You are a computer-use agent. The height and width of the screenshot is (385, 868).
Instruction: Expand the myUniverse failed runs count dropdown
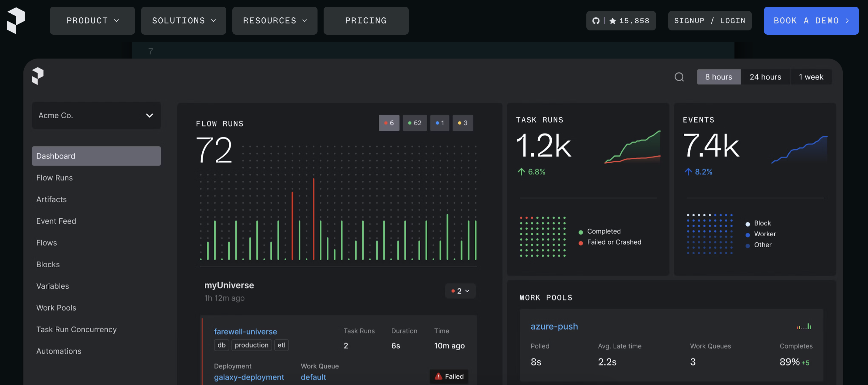(x=460, y=291)
